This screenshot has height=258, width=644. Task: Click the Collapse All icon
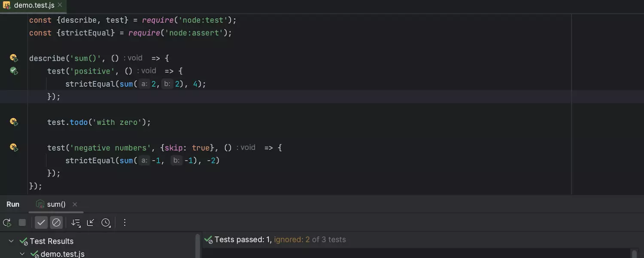91,223
